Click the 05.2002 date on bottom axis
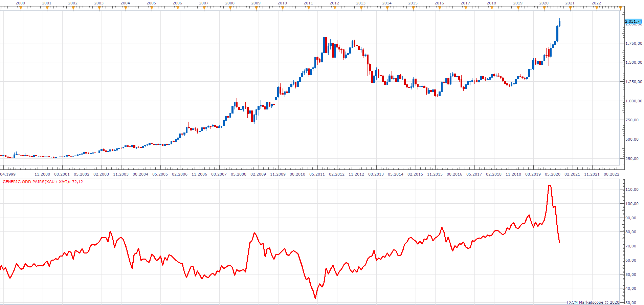644x305 pixels. (82, 174)
